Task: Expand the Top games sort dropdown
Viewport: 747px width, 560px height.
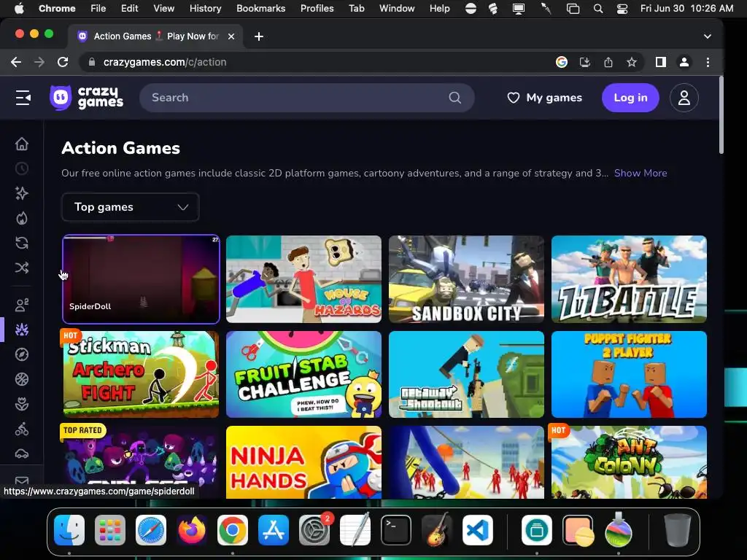Action: [130, 206]
